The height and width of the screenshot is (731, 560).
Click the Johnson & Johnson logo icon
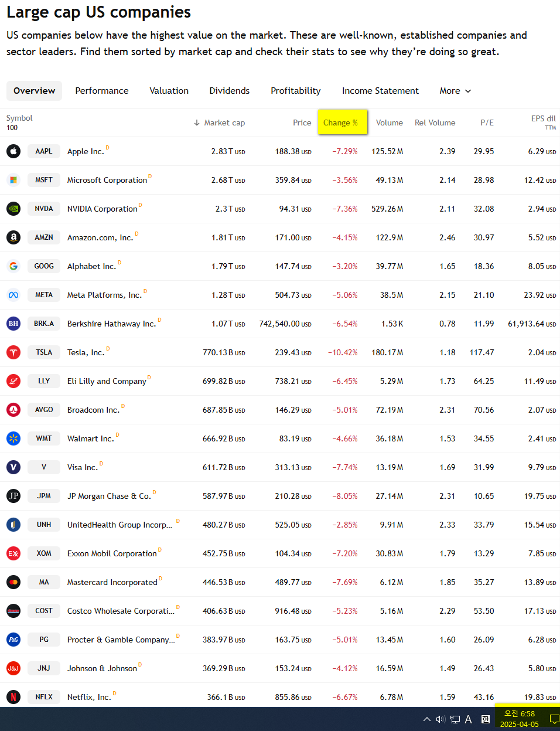pos(13,668)
